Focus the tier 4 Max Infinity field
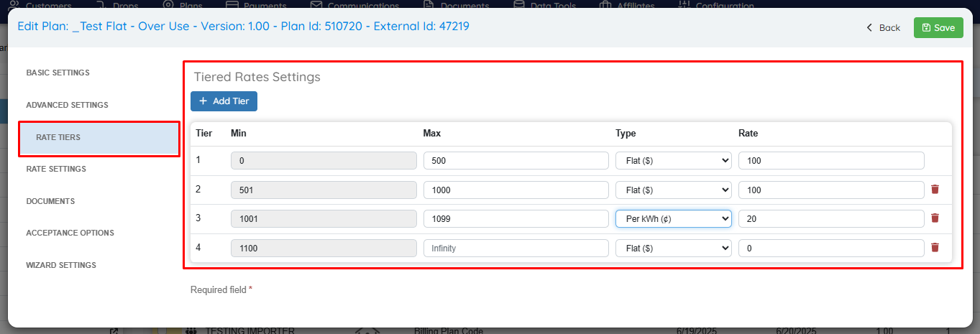Viewport: 980px width, 334px height. pos(516,248)
